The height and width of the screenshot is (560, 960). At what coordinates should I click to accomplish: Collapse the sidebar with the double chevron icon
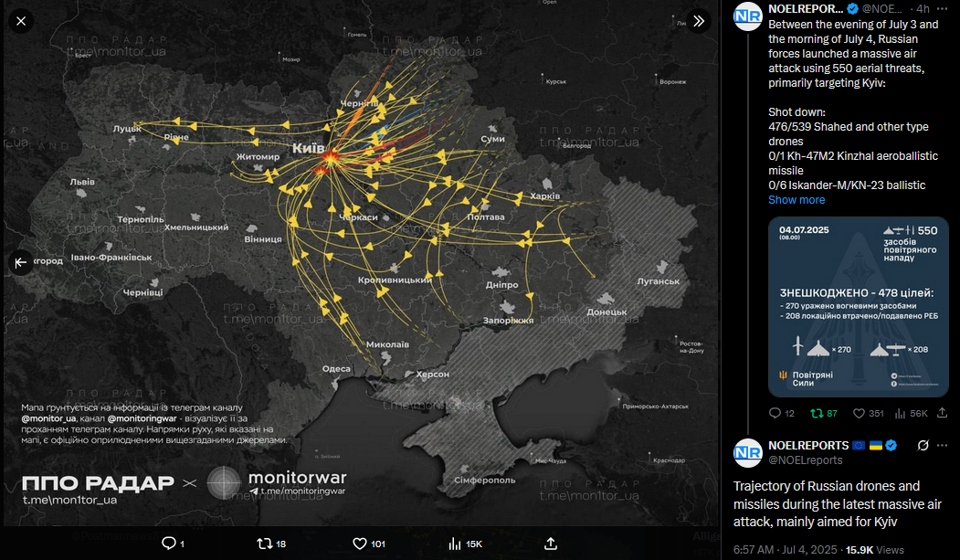click(699, 21)
